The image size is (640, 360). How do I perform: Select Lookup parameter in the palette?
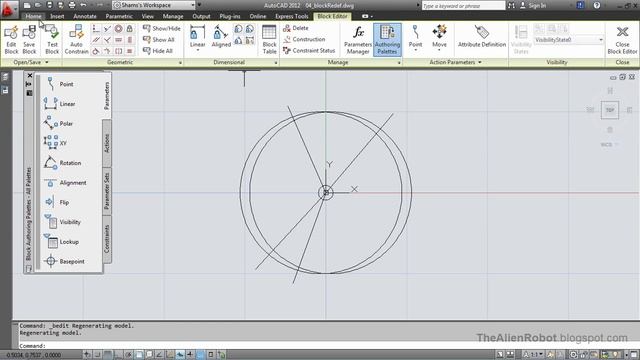(x=61, y=242)
